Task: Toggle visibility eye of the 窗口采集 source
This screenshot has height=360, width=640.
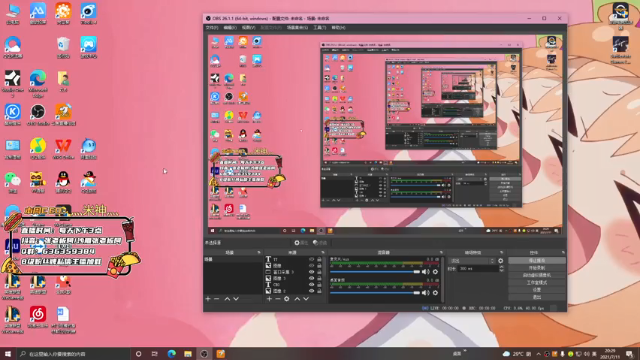Action: pos(311,272)
